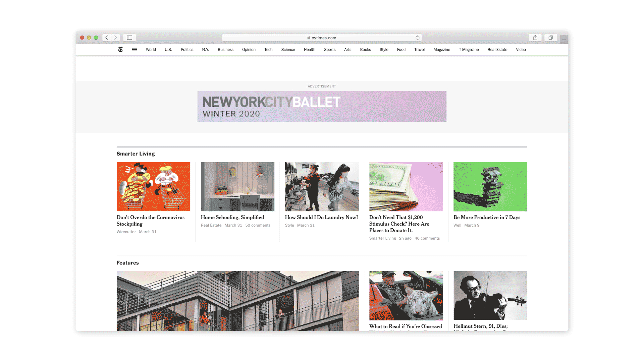Go to the T Magazine section
The image size is (644, 362).
469,50
